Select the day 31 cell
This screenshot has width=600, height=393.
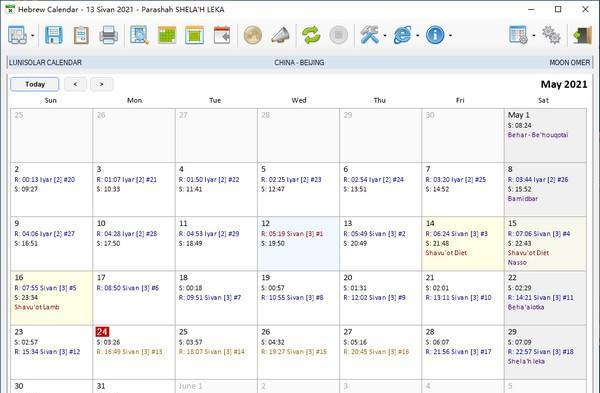click(134, 386)
